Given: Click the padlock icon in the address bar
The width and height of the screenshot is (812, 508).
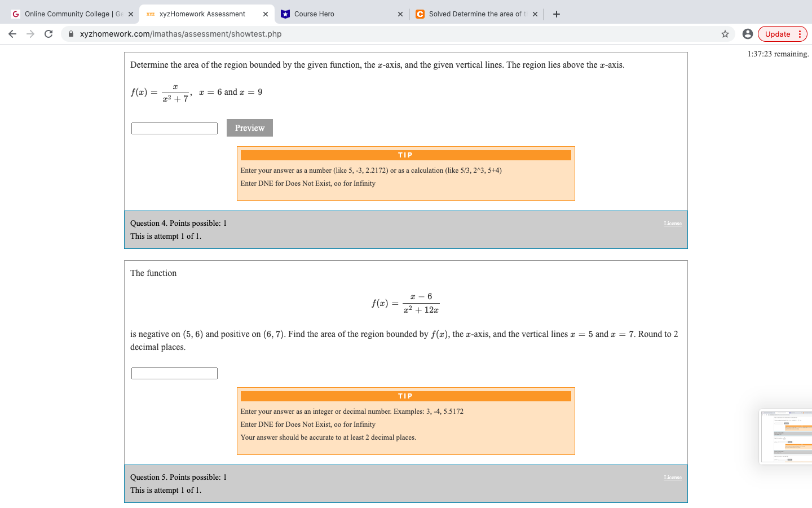Looking at the screenshot, I should click(70, 34).
